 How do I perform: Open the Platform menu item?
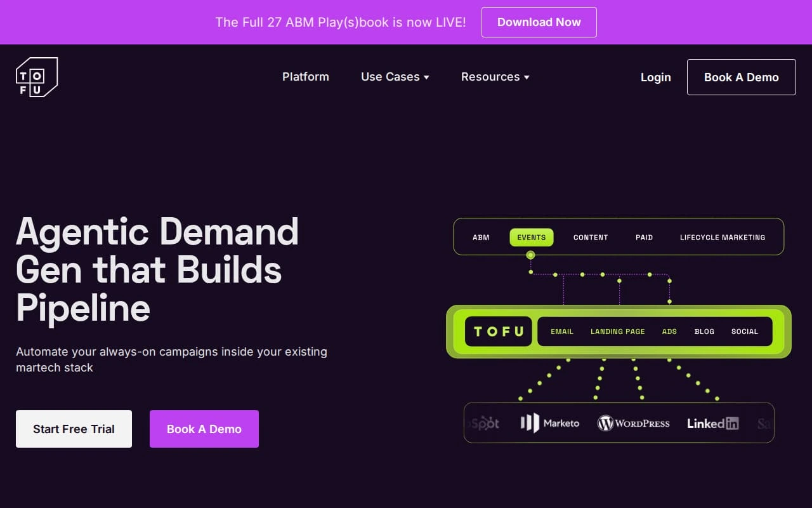(305, 77)
